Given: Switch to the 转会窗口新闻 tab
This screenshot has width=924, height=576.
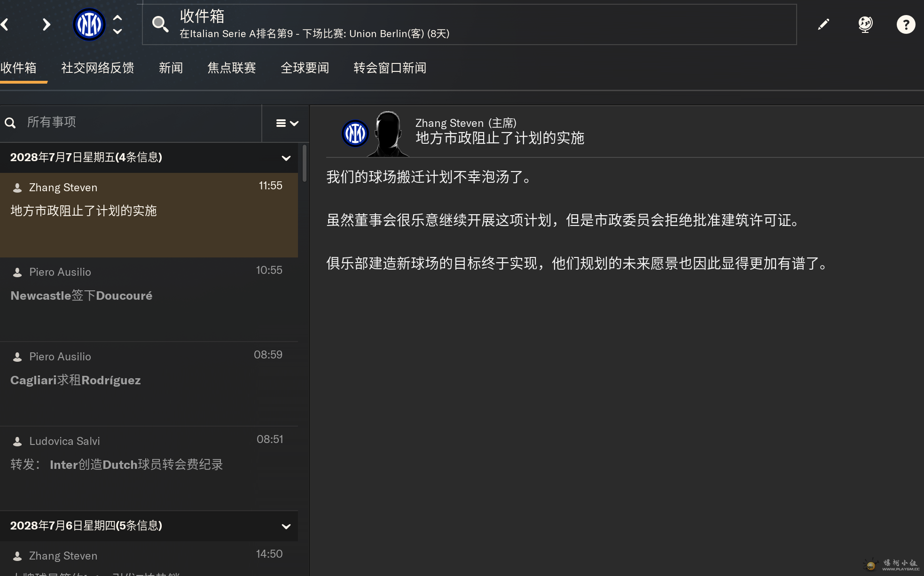Looking at the screenshot, I should [390, 68].
